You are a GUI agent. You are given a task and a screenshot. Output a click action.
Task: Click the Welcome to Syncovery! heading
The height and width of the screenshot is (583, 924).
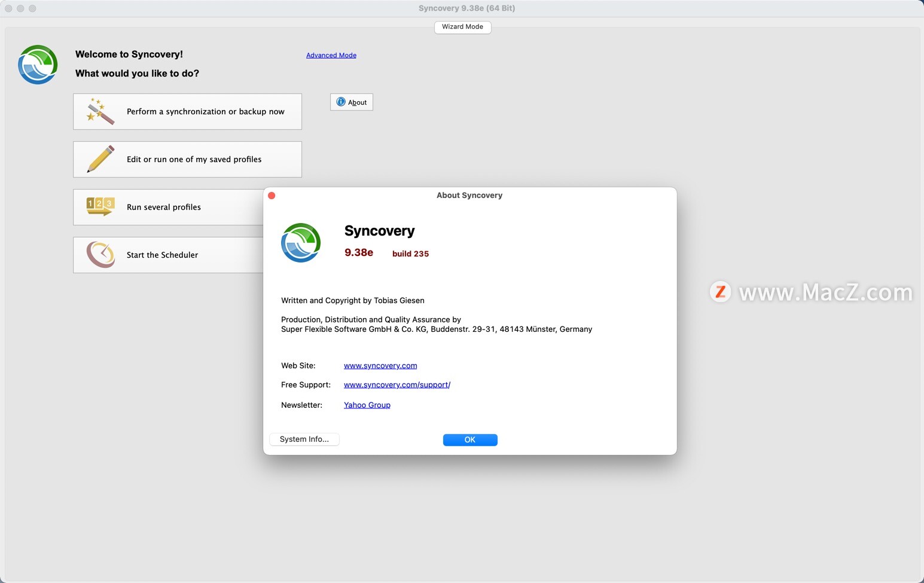pos(129,54)
